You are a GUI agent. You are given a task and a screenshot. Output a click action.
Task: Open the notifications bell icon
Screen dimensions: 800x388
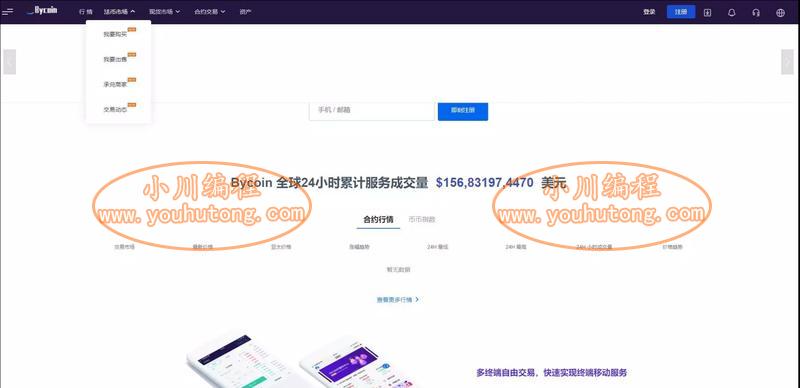732,13
